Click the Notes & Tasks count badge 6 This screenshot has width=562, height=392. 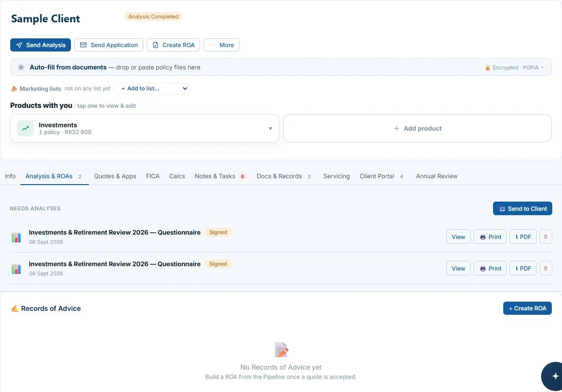pyautogui.click(x=242, y=176)
